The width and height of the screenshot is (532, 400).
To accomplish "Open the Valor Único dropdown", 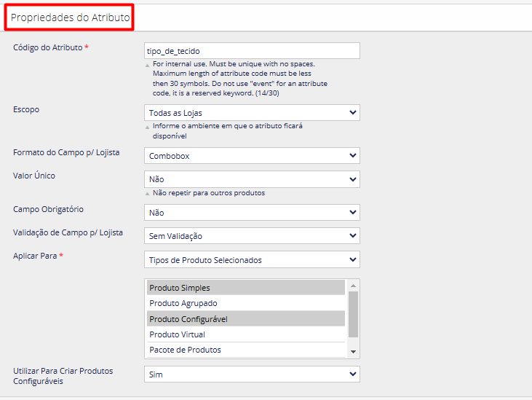I will click(252, 179).
